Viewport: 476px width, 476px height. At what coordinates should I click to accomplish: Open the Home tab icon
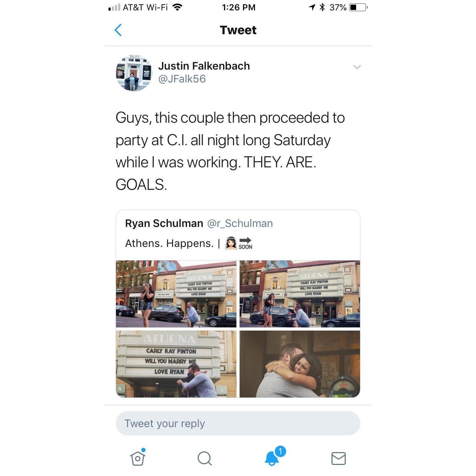point(138,457)
